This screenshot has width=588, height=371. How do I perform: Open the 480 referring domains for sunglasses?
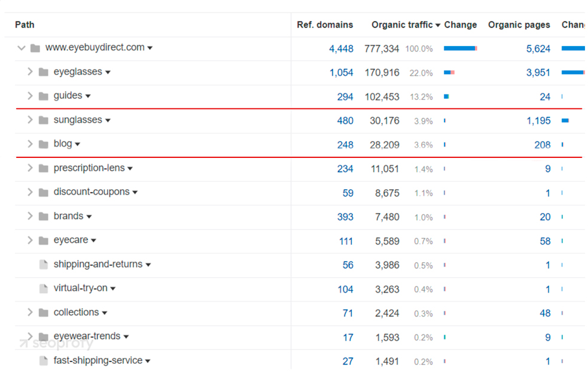pos(345,121)
